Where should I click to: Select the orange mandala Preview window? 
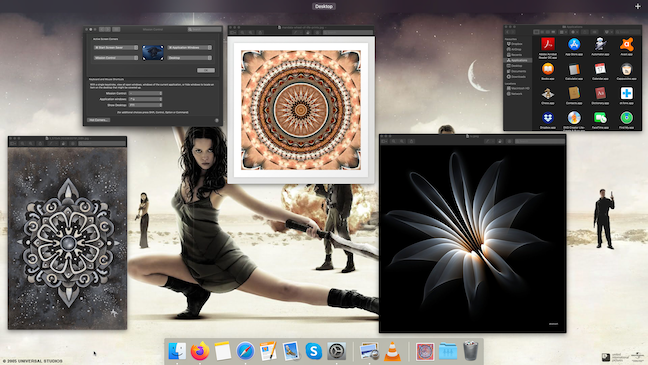pyautogui.click(x=301, y=105)
